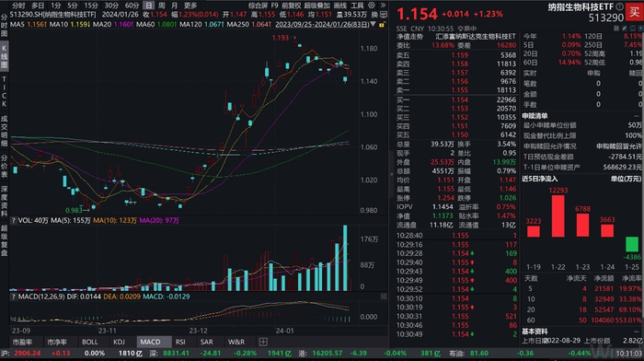Select 1分 chart period
644x361 pixels.
(56, 6)
